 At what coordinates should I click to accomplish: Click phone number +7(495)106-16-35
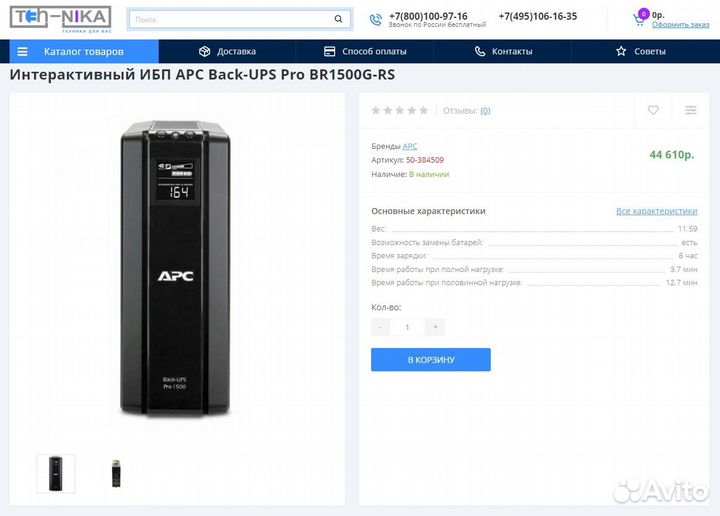(538, 16)
